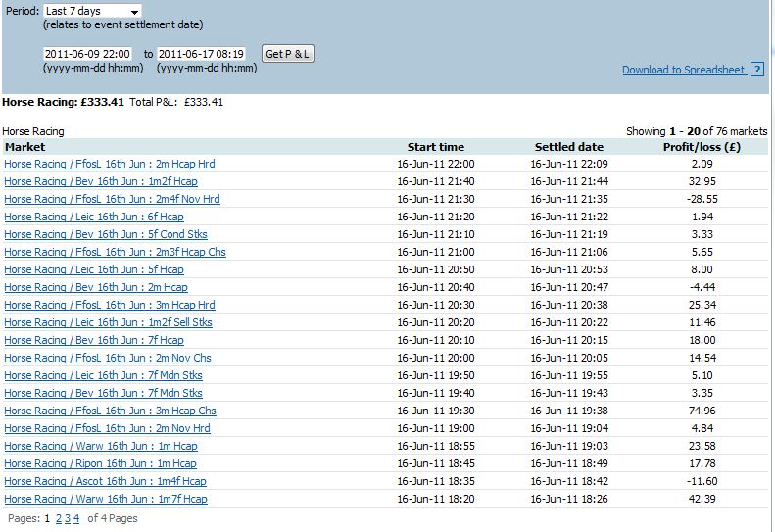Open FfosL 16th Jun 3m Hcap Hrd market
This screenshot has height=532, width=775.
pos(110,305)
